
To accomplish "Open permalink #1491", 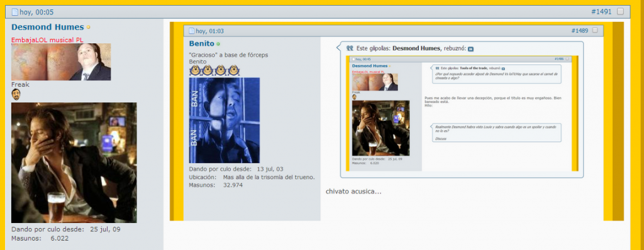I will [601, 12].
